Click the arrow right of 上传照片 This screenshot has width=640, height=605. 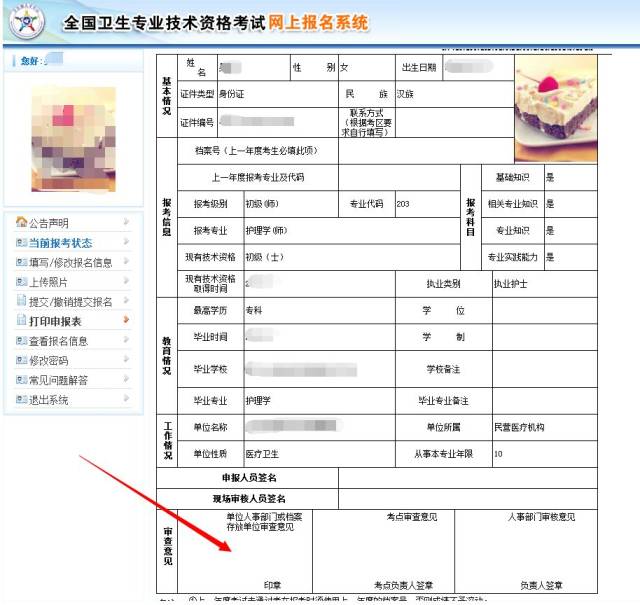[126, 280]
